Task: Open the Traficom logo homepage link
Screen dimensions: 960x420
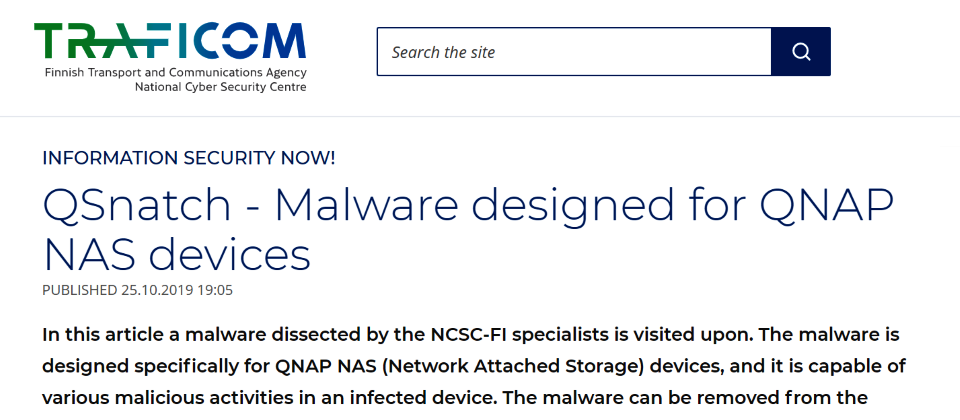Action: 170,58
